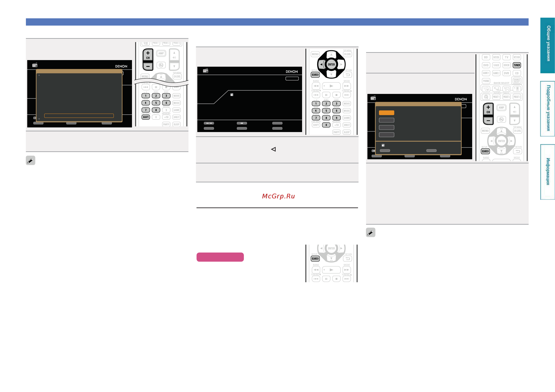Mute audio on the left remote
Screen dimensions: 555x392
point(161,65)
